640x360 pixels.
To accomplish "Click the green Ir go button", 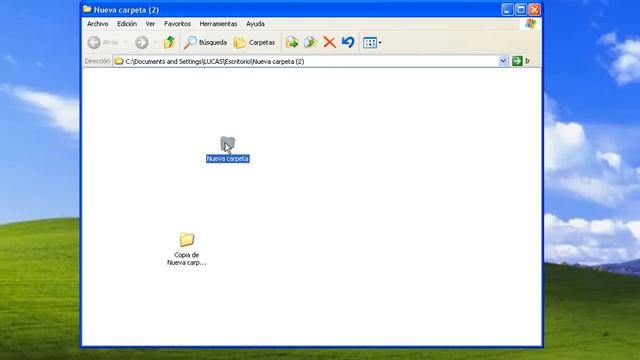I will tap(521, 61).
